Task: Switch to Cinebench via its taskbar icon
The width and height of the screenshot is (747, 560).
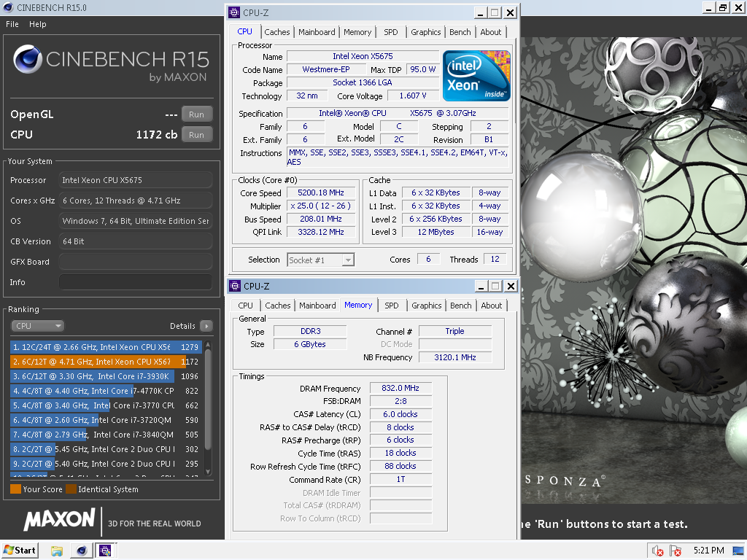Action: 82,551
